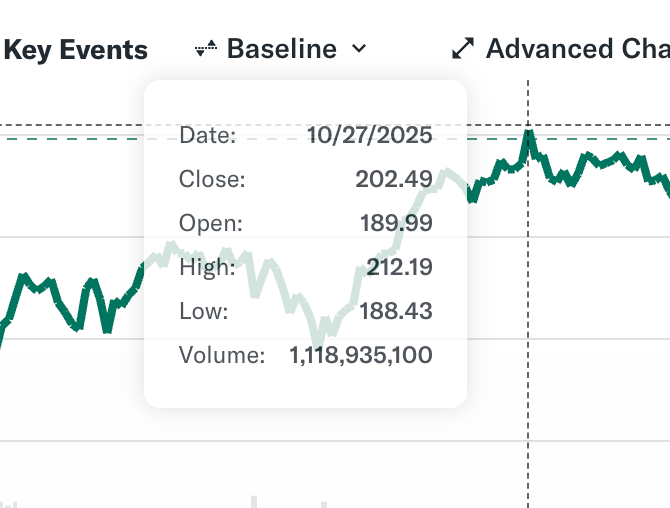
Task: Open the Baseline chart style menu label
Action: [281, 49]
